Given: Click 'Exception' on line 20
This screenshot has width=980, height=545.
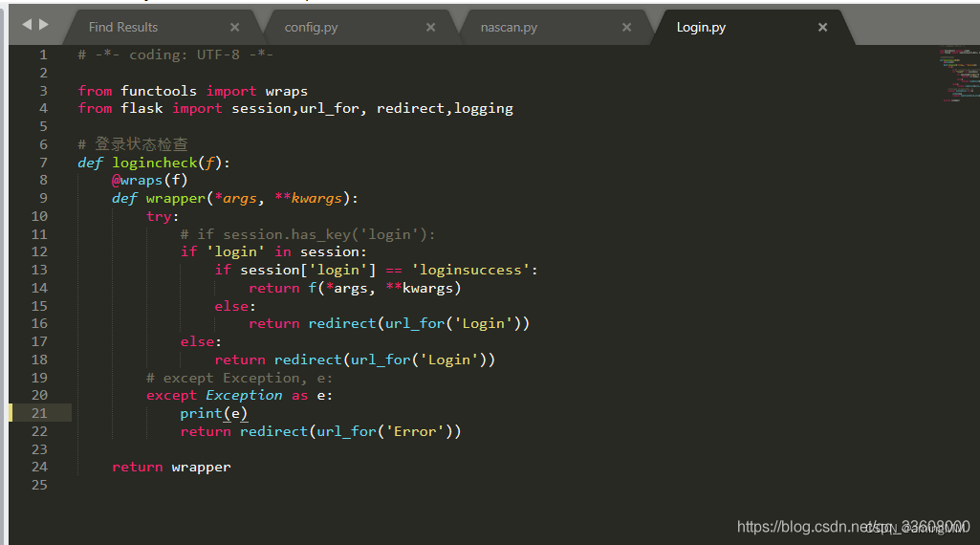Looking at the screenshot, I should coord(244,396).
